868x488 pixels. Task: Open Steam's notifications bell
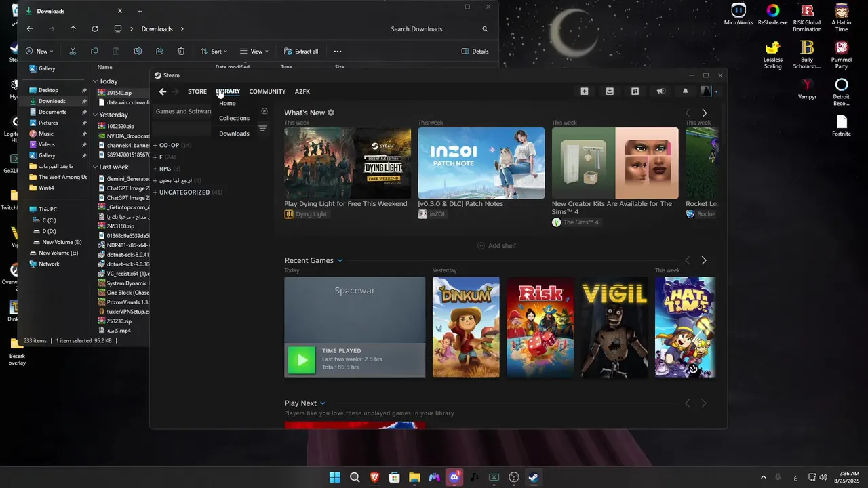tap(685, 91)
